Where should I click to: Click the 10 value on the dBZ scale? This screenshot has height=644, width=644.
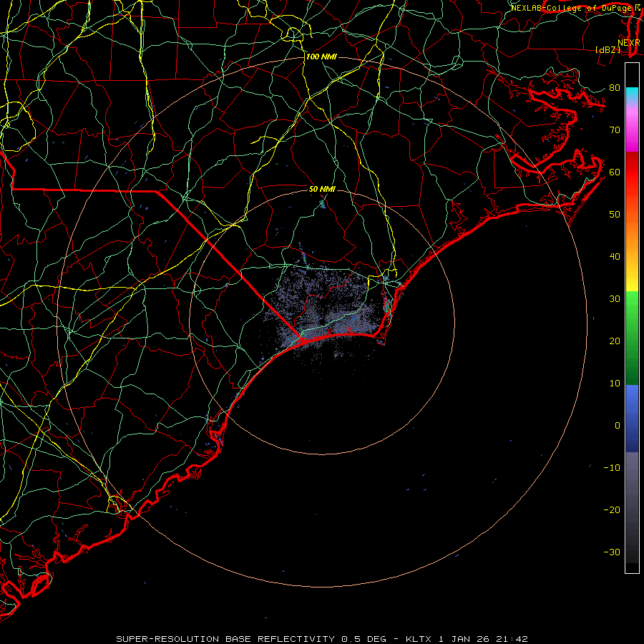coord(615,384)
